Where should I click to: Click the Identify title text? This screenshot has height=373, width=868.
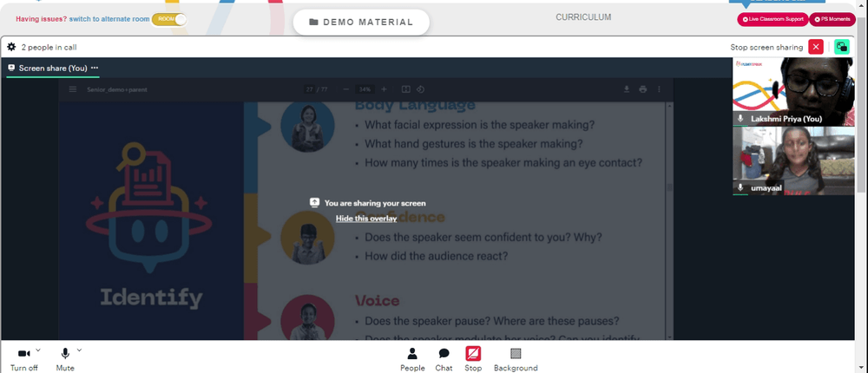click(151, 298)
